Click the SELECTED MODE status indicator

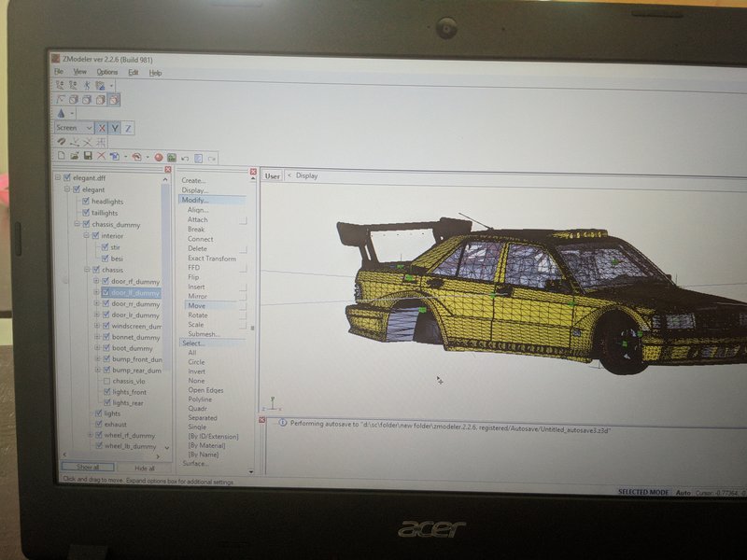[x=642, y=492]
